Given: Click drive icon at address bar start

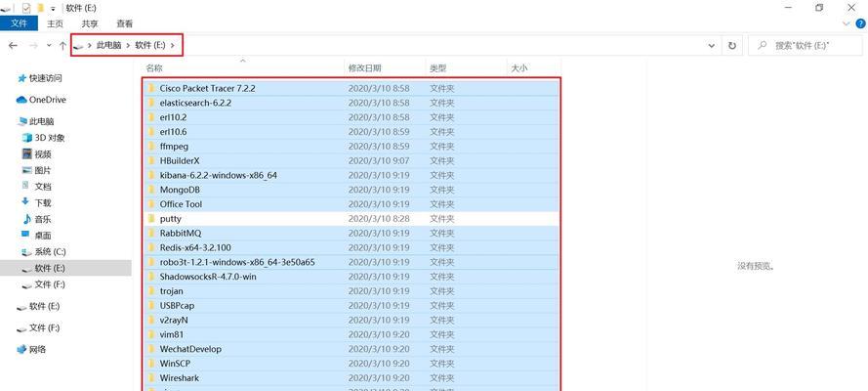Looking at the screenshot, I should pyautogui.click(x=79, y=46).
